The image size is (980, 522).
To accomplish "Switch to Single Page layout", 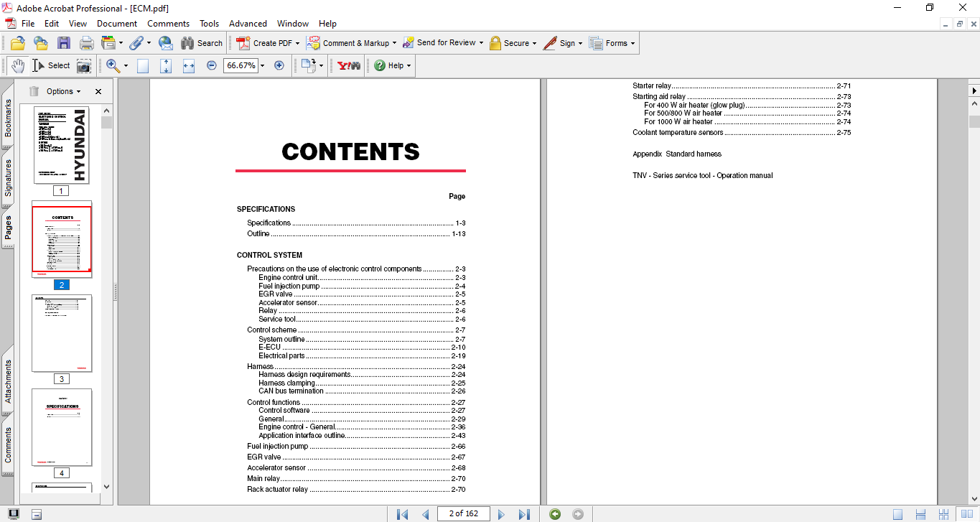I will (x=898, y=514).
